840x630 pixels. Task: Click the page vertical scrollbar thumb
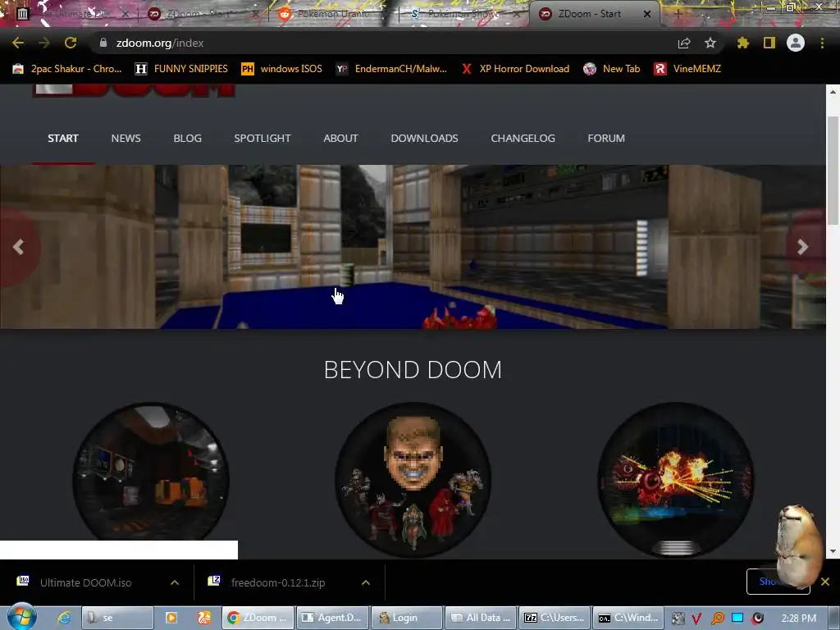833,171
